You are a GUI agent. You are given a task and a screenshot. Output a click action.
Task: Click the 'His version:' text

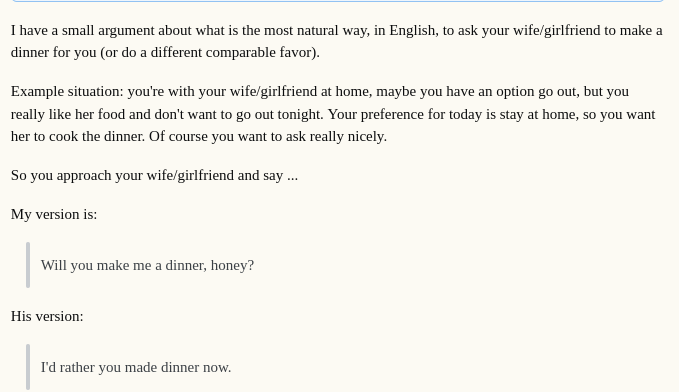coord(47,316)
